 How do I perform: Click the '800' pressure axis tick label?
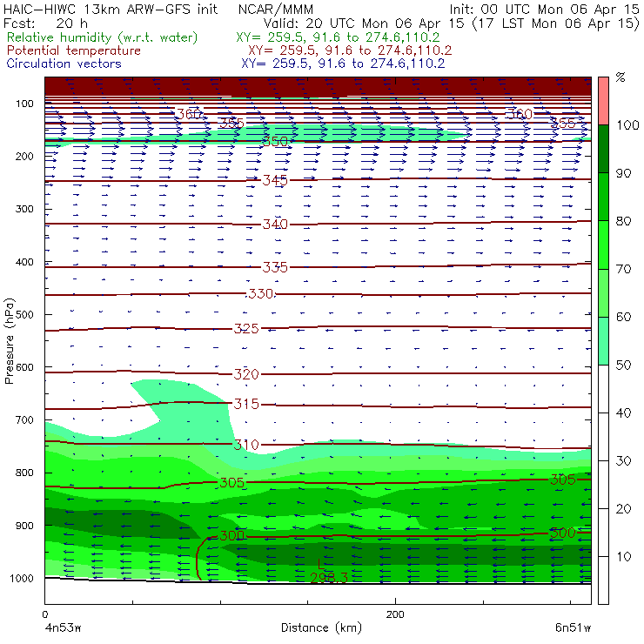pos(24,473)
